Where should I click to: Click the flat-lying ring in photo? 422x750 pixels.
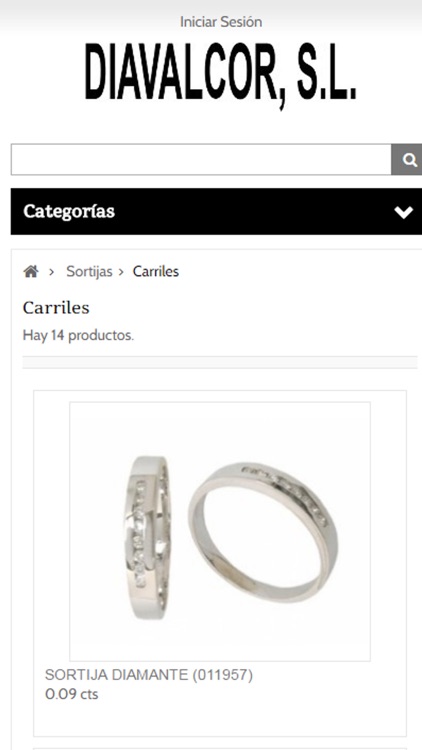[x=263, y=532]
